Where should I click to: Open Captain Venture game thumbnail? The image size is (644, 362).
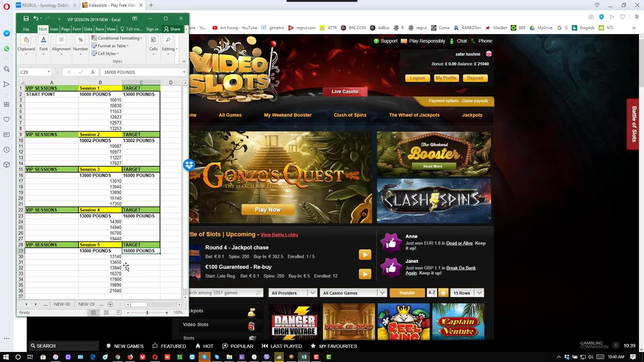458,321
